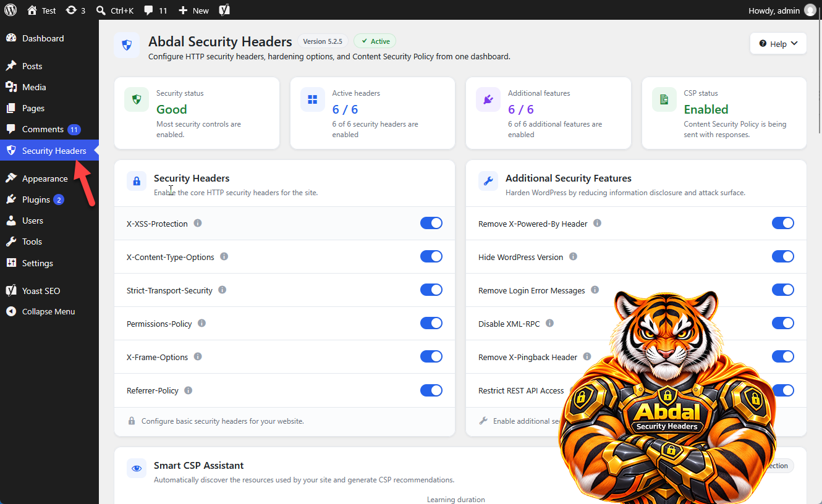The height and width of the screenshot is (504, 822).
Task: Open comments bubble showing 11 in admin bar
Action: [x=156, y=10]
